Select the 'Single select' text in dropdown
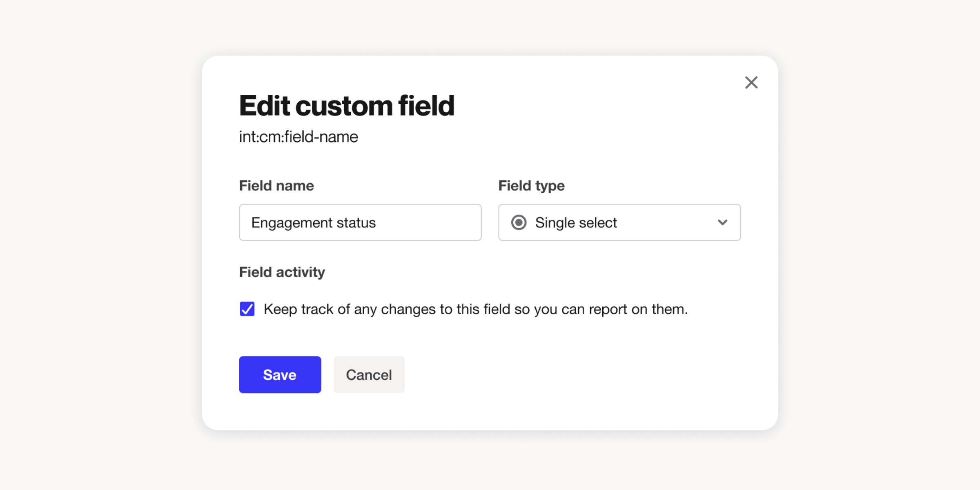 click(x=576, y=223)
